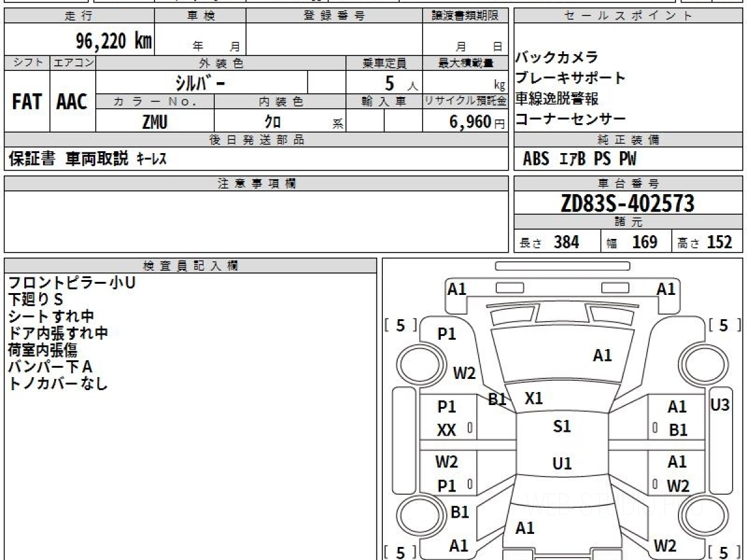This screenshot has height=560, width=747.
Task: Click the 検査員記入欄 header
Action: [190, 266]
